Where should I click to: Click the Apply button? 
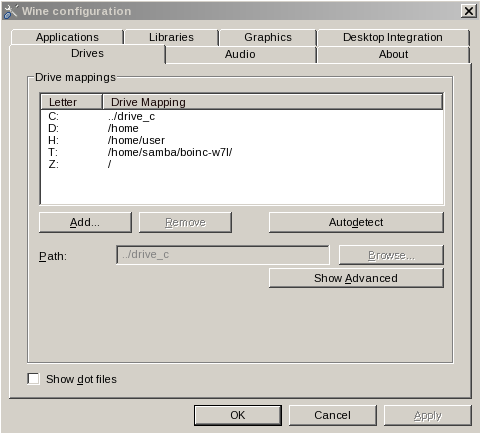tap(428, 415)
